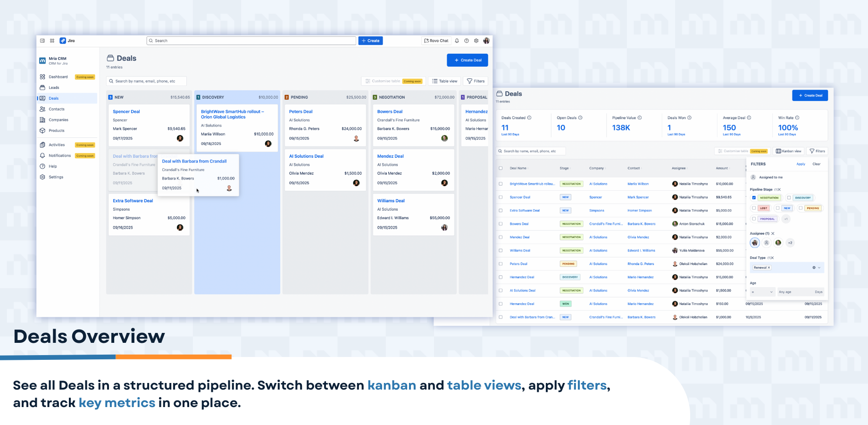Apply the selected filters

801,164
